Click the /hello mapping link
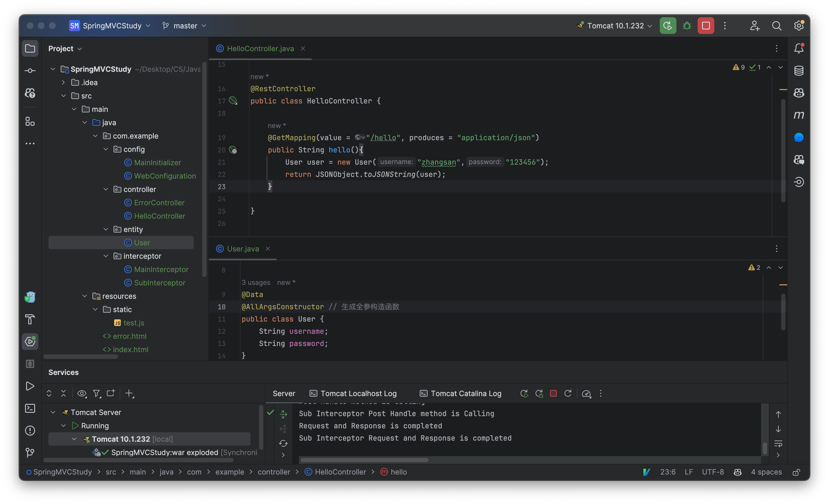This screenshot has height=504, width=829. point(383,137)
